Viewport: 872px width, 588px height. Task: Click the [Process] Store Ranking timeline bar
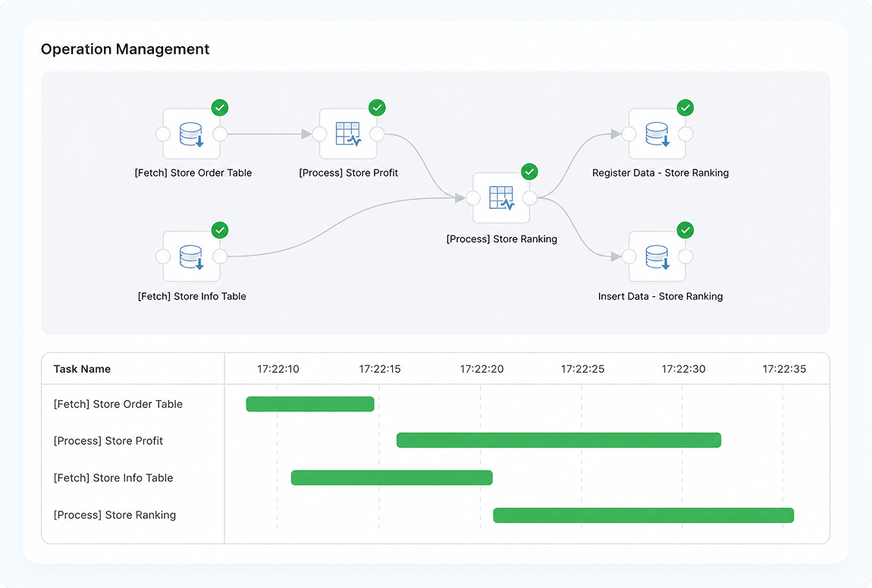pos(644,515)
